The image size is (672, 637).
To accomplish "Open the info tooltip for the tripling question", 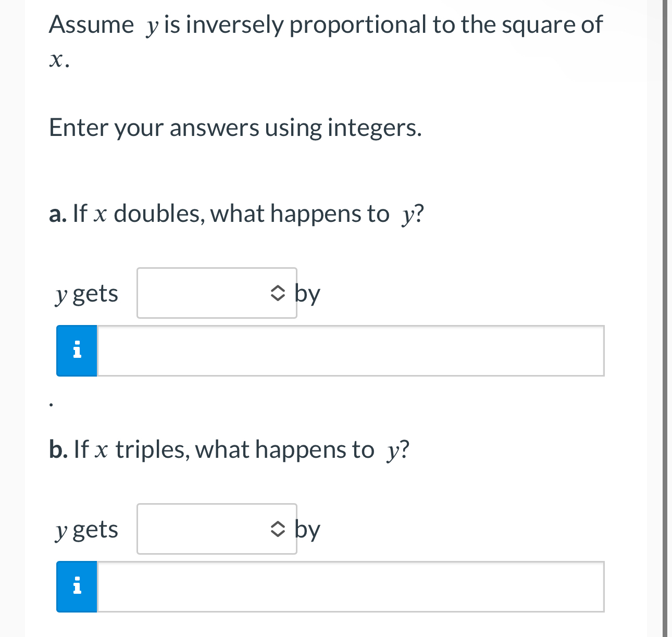I will (x=76, y=586).
